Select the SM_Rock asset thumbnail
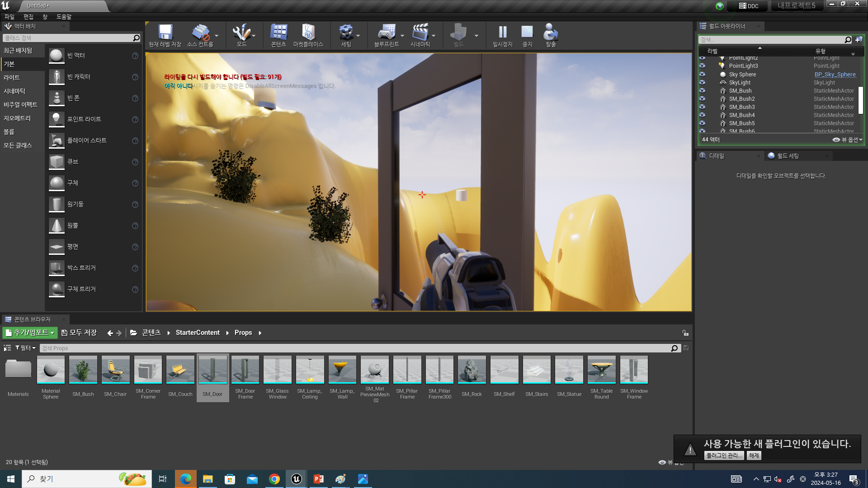 tap(472, 370)
